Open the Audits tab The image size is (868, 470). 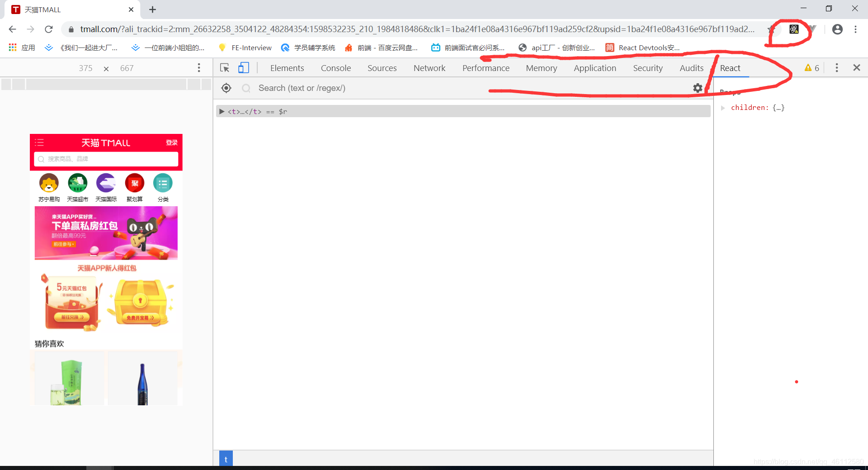coord(692,68)
